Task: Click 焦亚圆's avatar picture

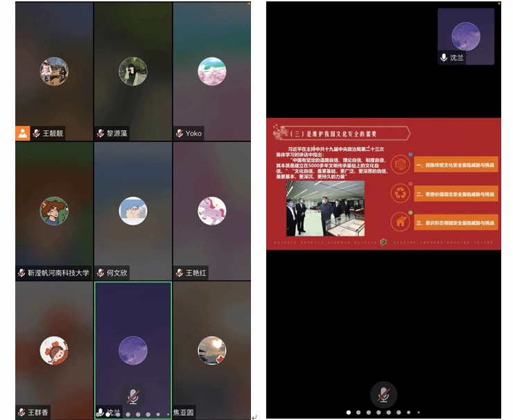Action: coord(212,351)
